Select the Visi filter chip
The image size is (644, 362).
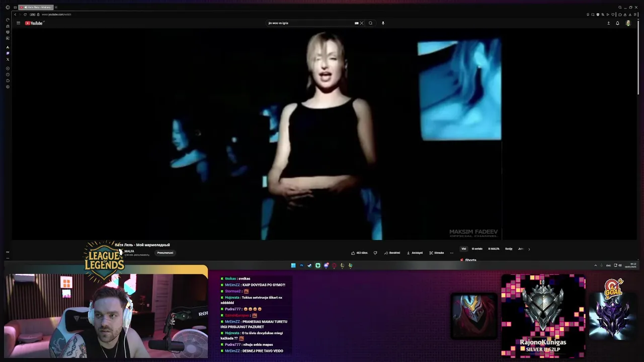point(464,249)
